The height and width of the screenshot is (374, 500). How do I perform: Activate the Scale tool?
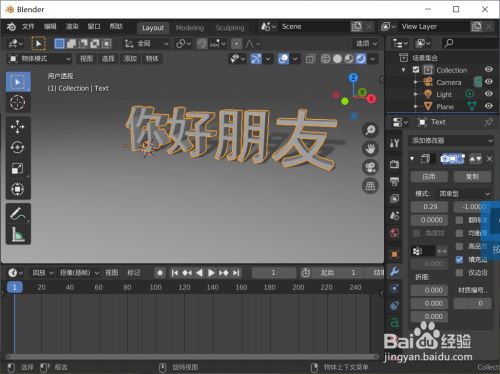[18, 168]
